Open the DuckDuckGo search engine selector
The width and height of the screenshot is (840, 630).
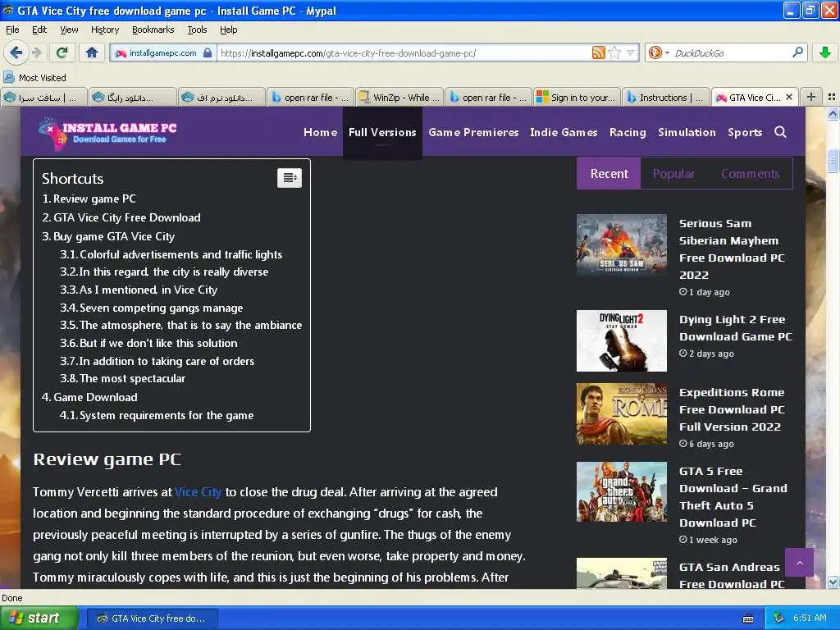click(659, 52)
